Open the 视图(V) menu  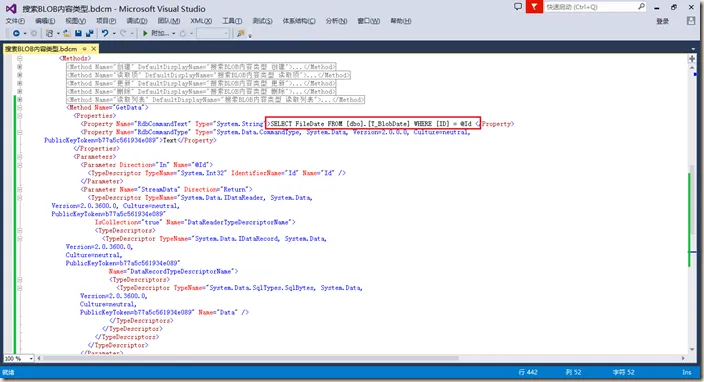(75, 21)
